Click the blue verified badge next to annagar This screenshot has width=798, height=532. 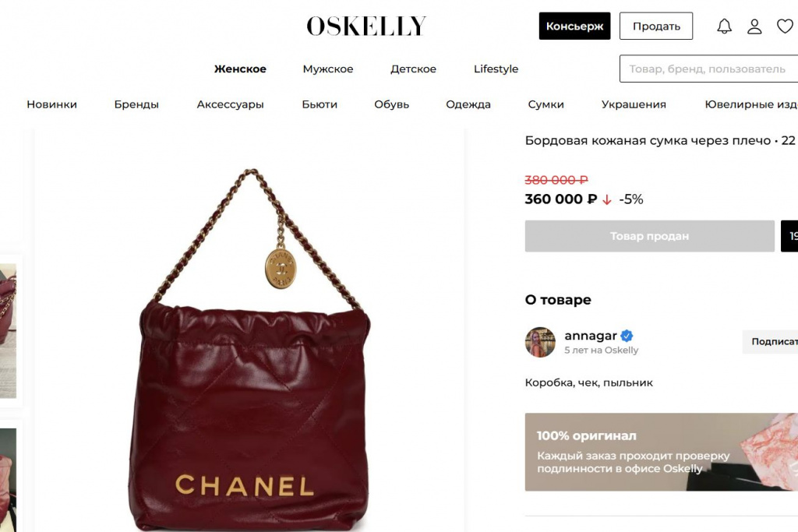tap(627, 336)
